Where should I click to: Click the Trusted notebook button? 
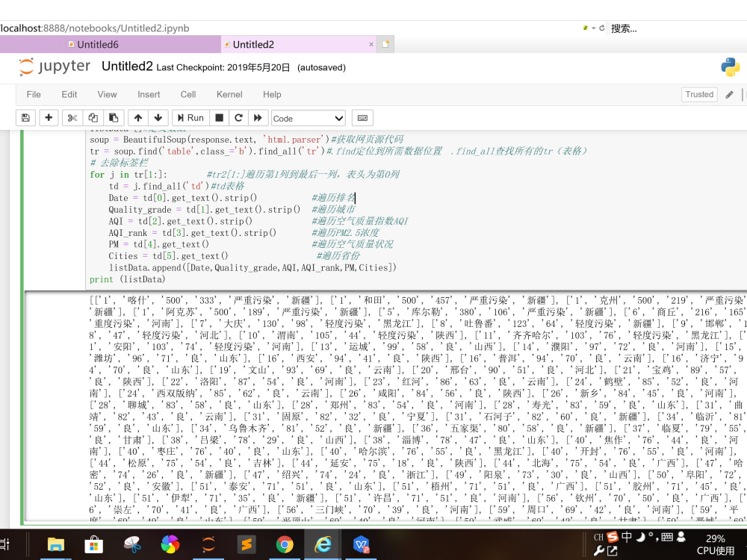[x=699, y=94]
